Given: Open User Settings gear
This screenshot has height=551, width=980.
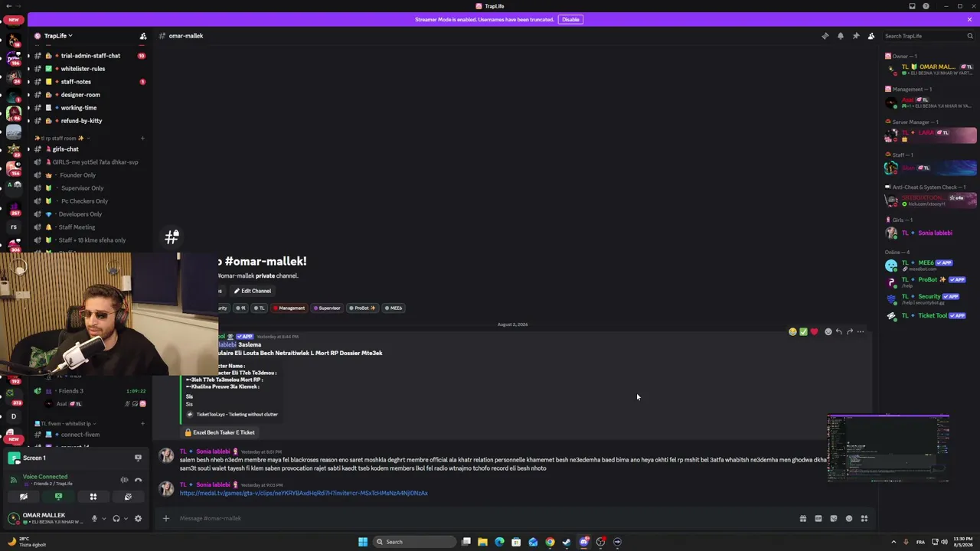Looking at the screenshot, I should 138,518.
